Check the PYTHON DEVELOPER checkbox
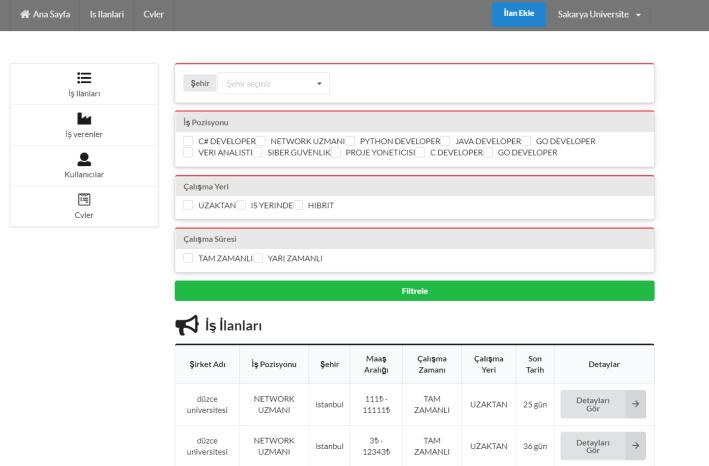 (x=350, y=141)
